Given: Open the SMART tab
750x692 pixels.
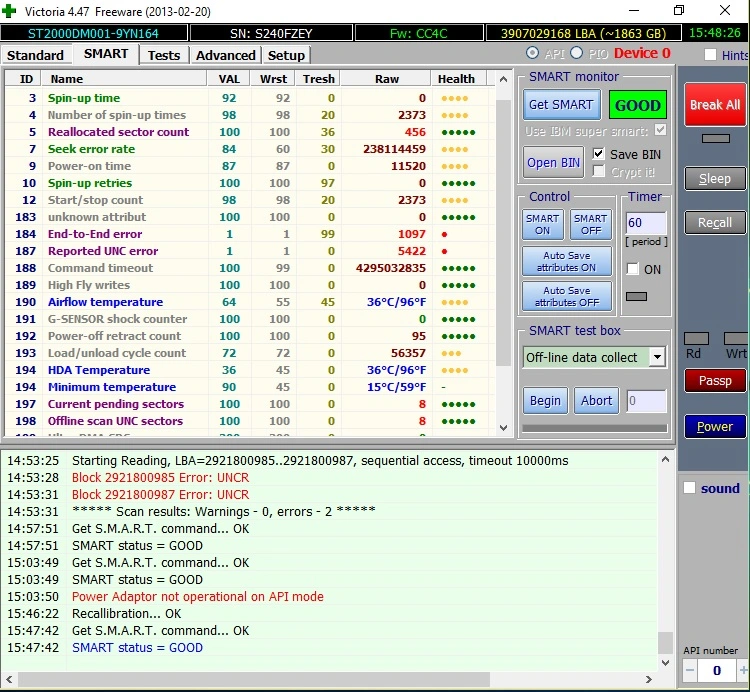Looking at the screenshot, I should 106,54.
